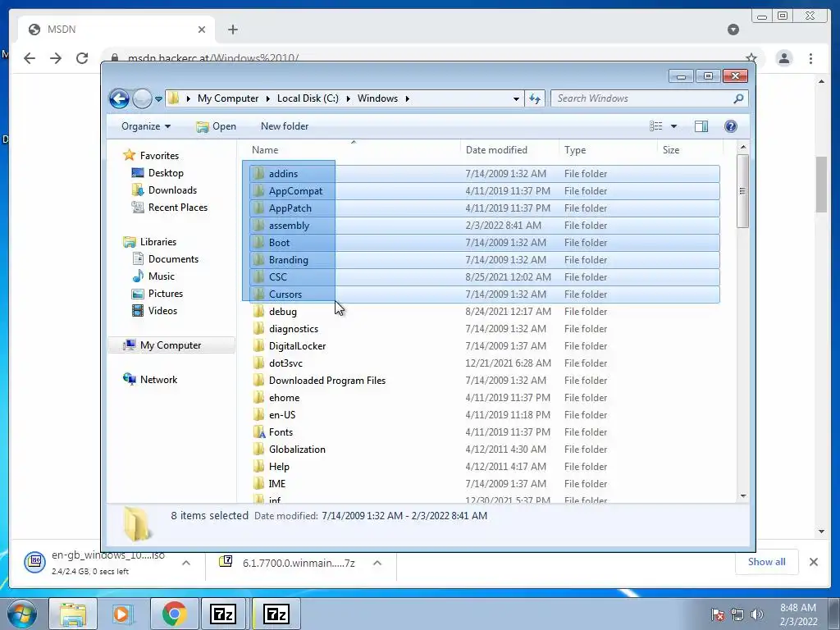This screenshot has width=840, height=630.
Task: Open Recent Places in the navigation pane
Action: coord(177,208)
